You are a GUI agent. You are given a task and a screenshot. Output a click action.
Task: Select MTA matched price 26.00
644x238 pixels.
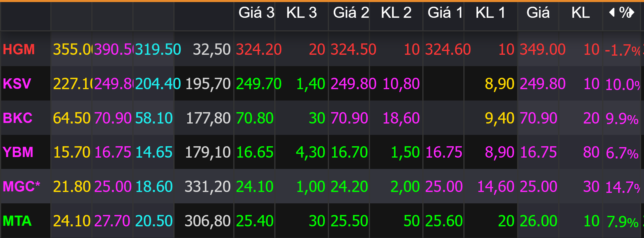point(538,221)
